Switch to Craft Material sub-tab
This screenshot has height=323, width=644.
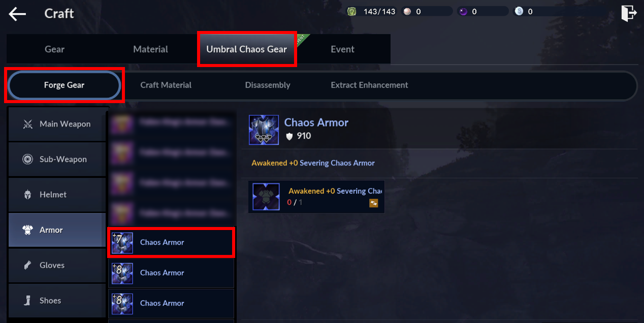pos(166,85)
